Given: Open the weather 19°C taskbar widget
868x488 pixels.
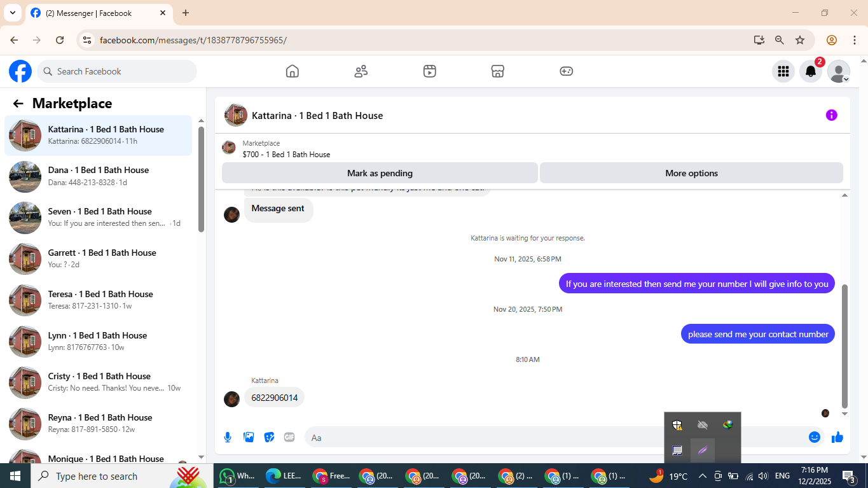Looking at the screenshot, I should click(x=668, y=476).
